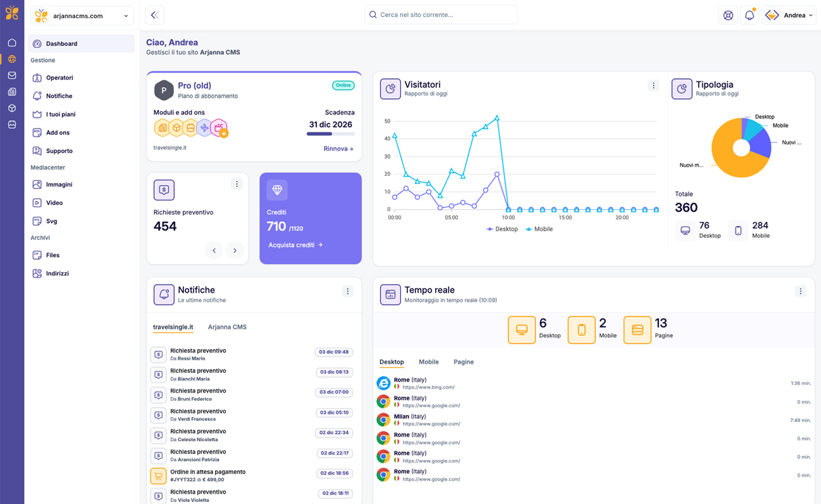Click Acquista crediti link
This screenshot has height=504, width=821.
pos(295,245)
